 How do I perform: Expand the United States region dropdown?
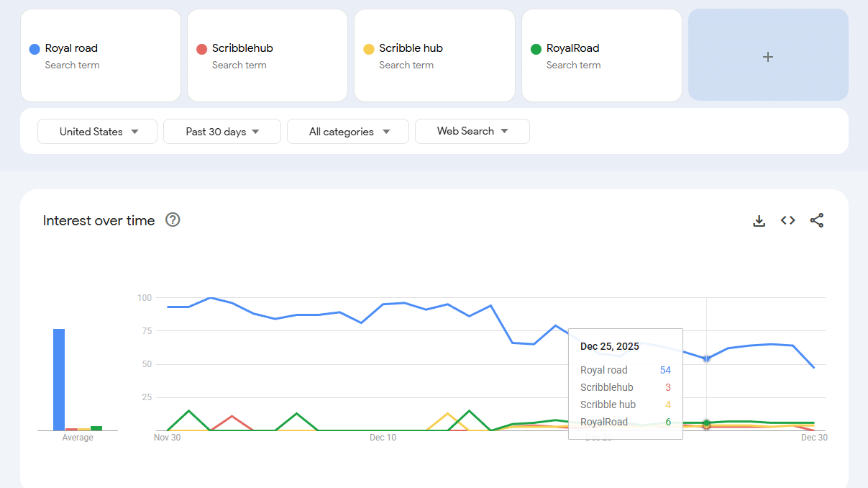click(x=97, y=132)
